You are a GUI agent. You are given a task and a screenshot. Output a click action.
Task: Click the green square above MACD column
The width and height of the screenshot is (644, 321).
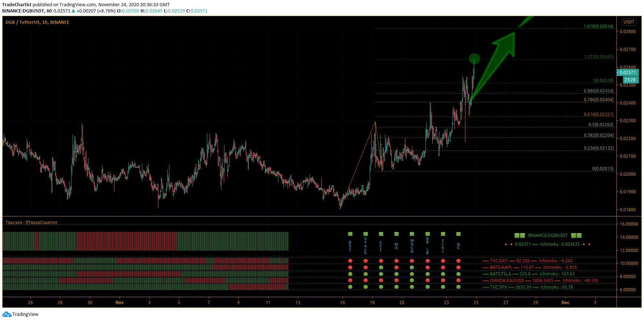coord(412,234)
